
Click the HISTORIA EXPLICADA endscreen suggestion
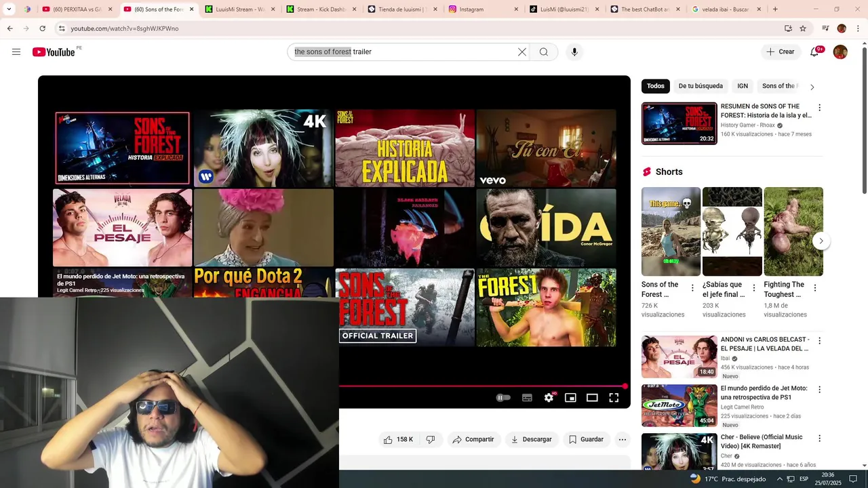click(x=405, y=148)
